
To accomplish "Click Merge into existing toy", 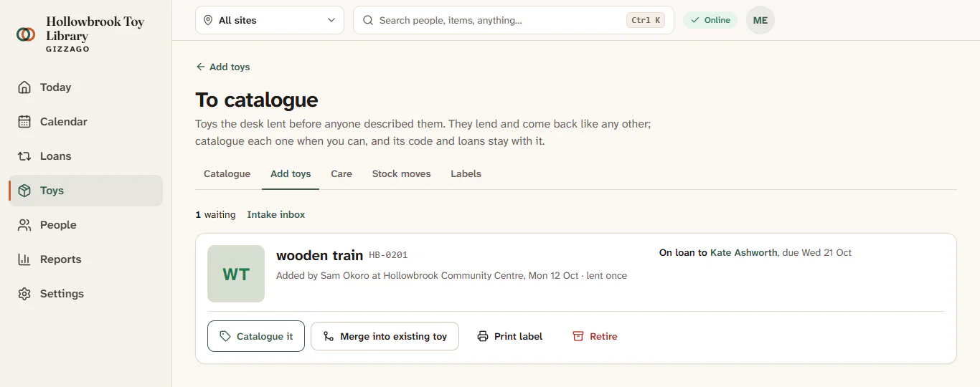I will [385, 336].
